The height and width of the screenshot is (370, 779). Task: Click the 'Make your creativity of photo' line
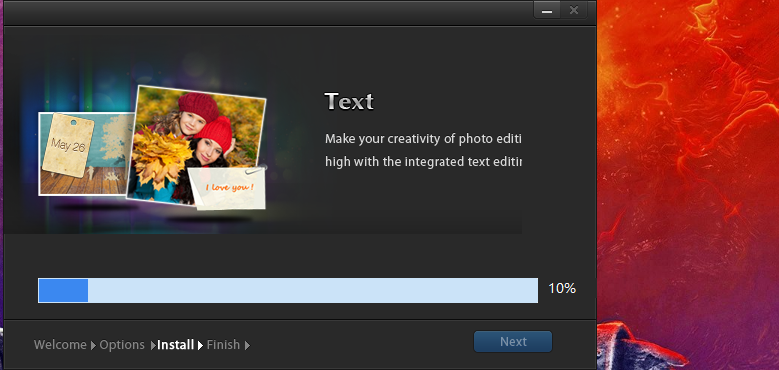423,139
